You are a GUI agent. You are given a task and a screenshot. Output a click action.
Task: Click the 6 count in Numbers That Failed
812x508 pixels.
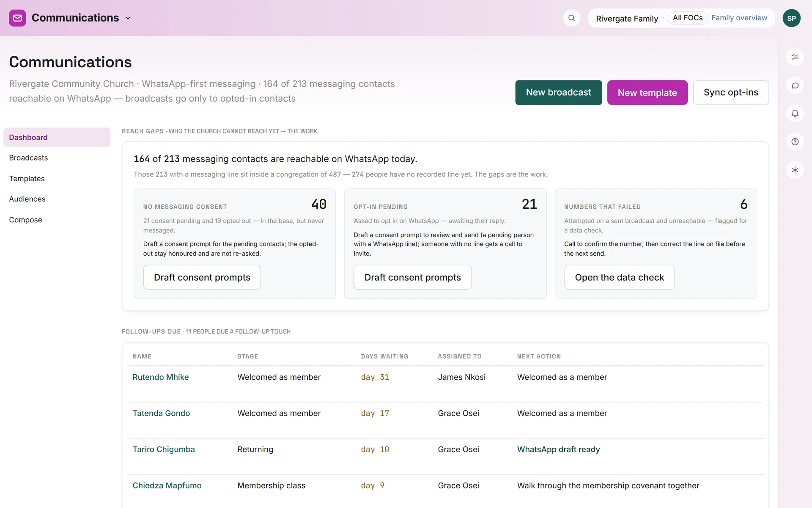(744, 204)
